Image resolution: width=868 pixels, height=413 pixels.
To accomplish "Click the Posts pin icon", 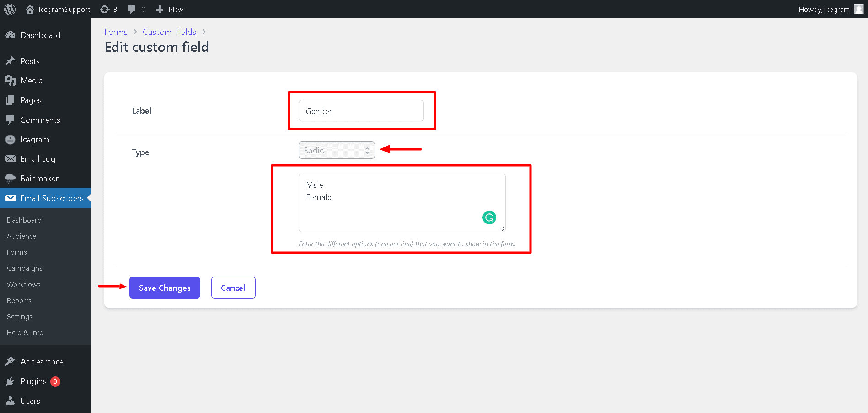I will 10,61.
